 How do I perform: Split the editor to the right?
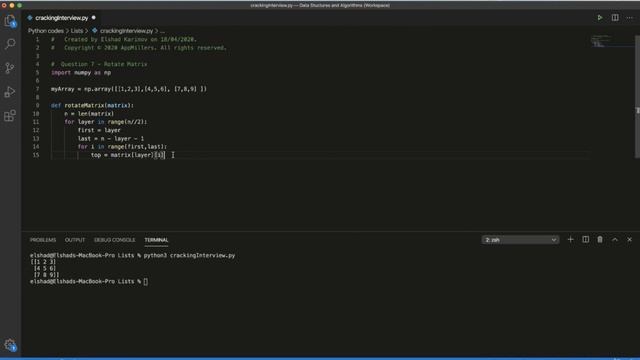pyautogui.click(x=615, y=18)
